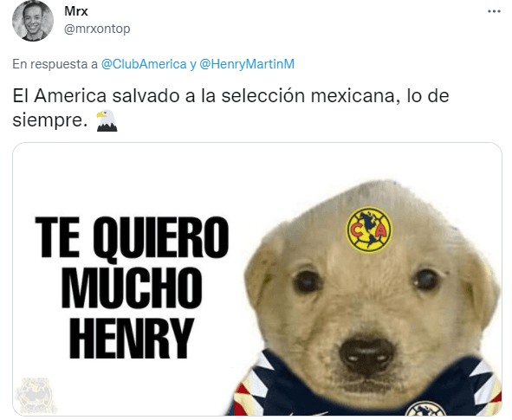Click the Club América crest on puppy's forehead
Screen dimensions: 512x420
click(369, 229)
